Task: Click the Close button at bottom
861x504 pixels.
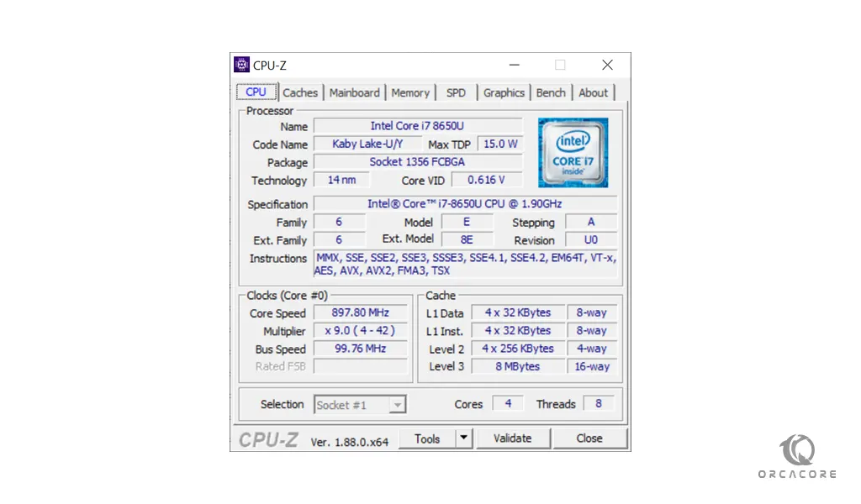Action: pyautogui.click(x=589, y=438)
